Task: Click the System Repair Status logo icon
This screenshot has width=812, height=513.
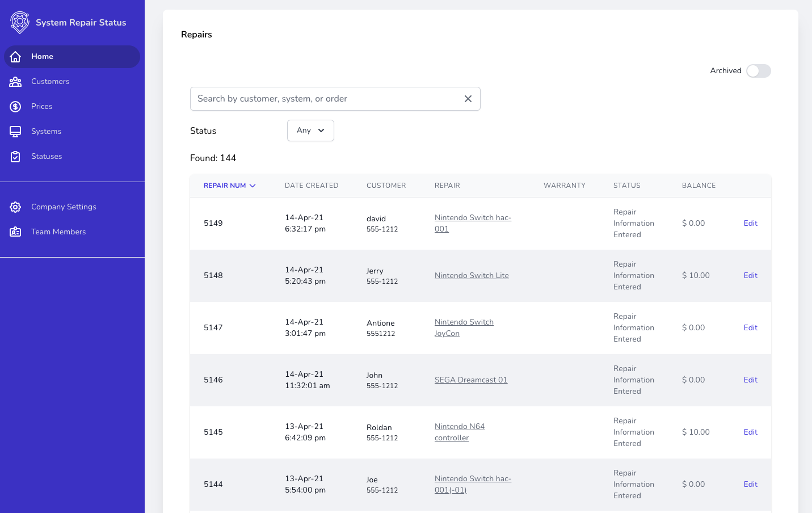Action: (20, 23)
